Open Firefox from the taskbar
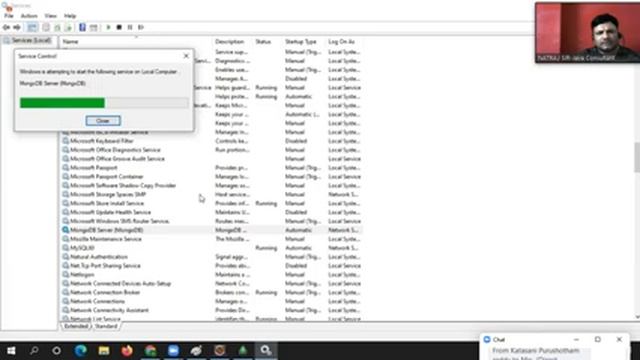This screenshot has height=360, width=640. coord(127,351)
